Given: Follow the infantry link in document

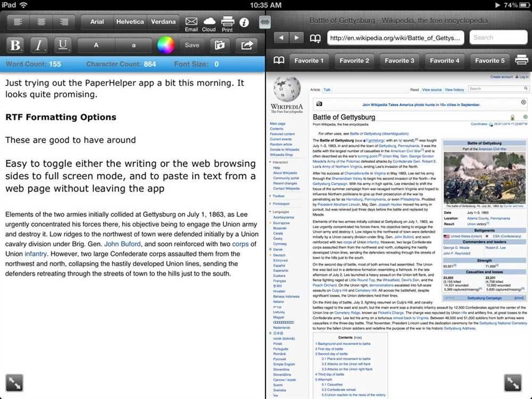Looking at the screenshot, I should pos(36,254).
